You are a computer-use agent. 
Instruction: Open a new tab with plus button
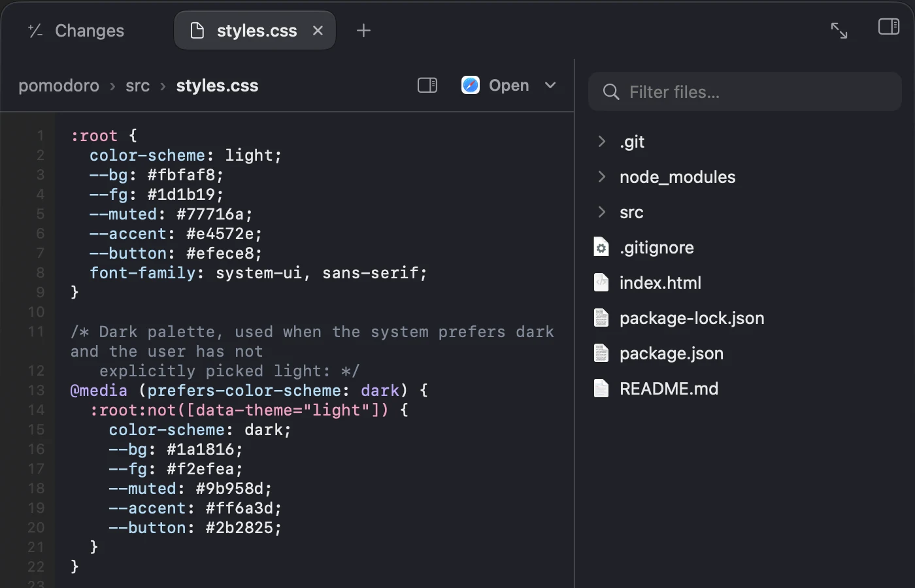[x=363, y=31]
